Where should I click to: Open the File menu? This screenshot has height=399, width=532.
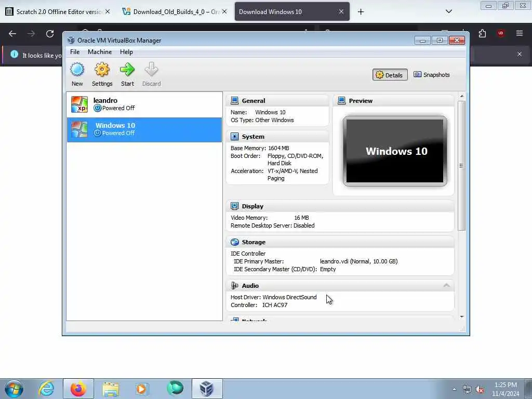[75, 52]
